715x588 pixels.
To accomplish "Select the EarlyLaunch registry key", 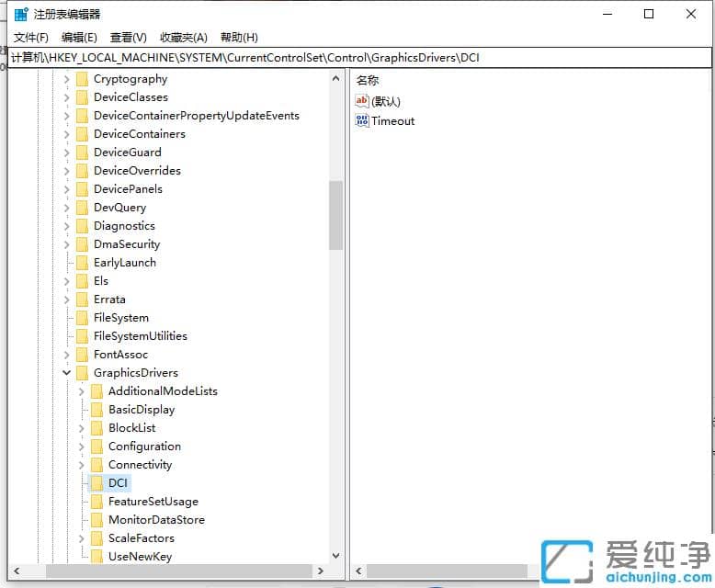I will (x=124, y=263).
